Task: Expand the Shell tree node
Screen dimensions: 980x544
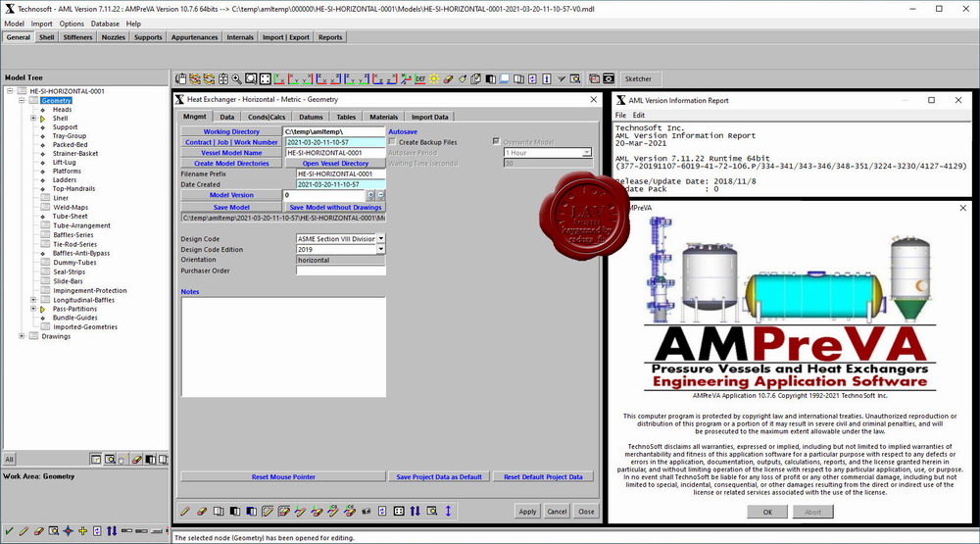Action: pyautogui.click(x=33, y=119)
